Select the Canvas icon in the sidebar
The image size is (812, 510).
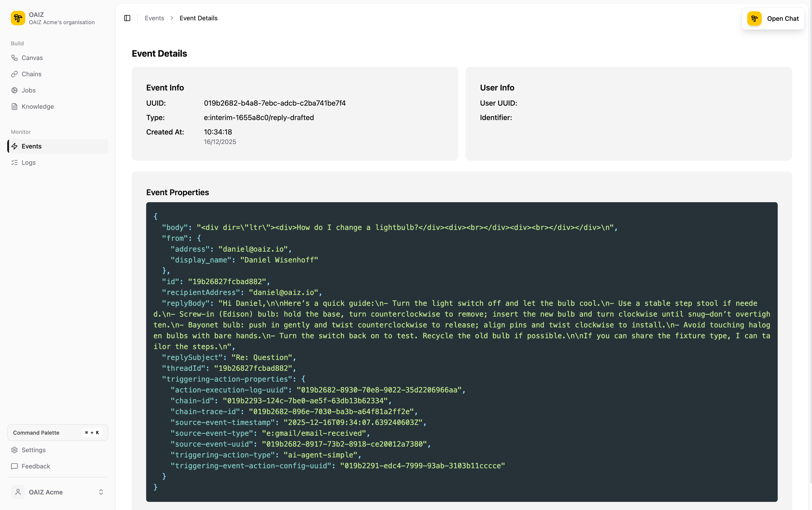tap(14, 58)
